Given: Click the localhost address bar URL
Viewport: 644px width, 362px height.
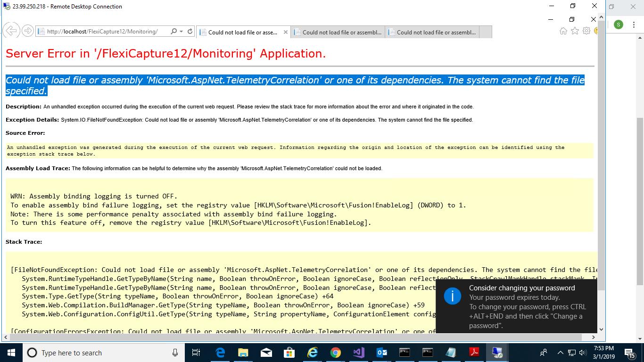Looking at the screenshot, I should pyautogui.click(x=102, y=32).
